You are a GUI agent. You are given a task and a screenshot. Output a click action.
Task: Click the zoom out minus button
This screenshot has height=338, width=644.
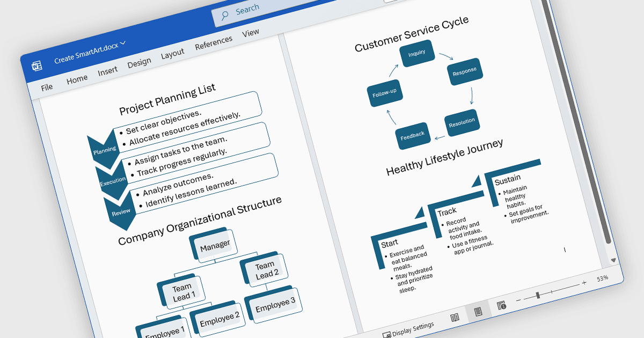point(518,300)
